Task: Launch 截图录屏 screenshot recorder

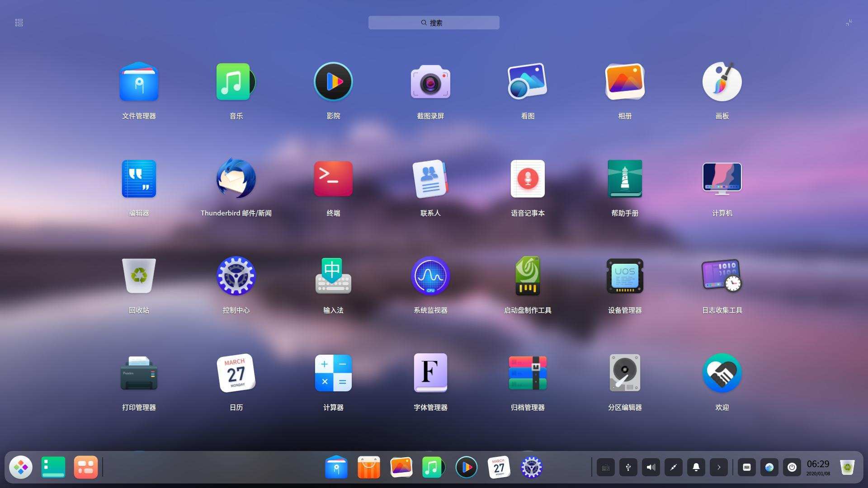Action: (430, 82)
